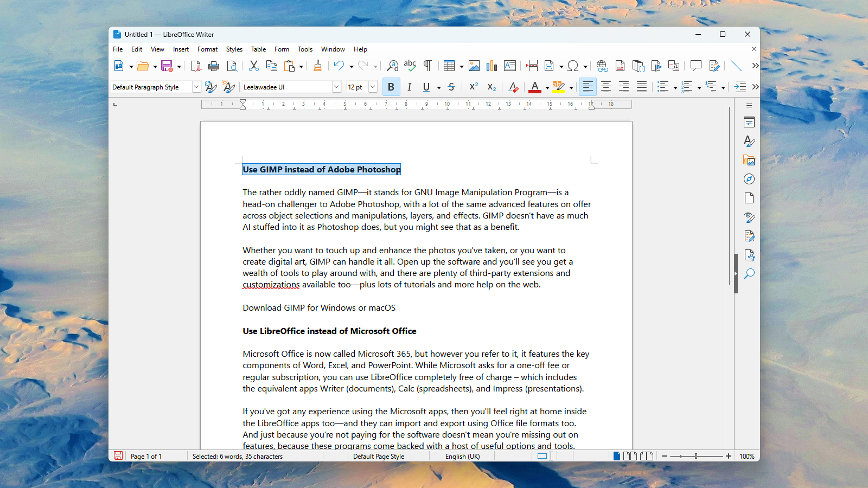Open Find and Replace from the toolbar
This screenshot has width=868, height=488.
(x=392, y=66)
